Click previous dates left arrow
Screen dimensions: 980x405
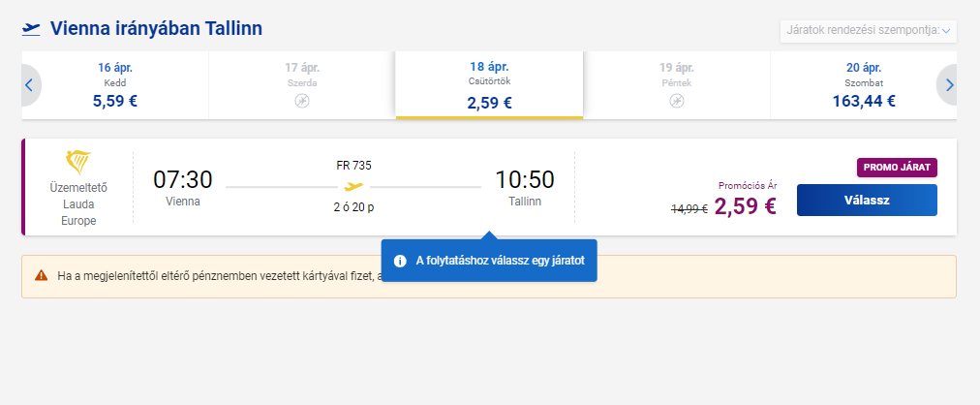click(x=29, y=85)
